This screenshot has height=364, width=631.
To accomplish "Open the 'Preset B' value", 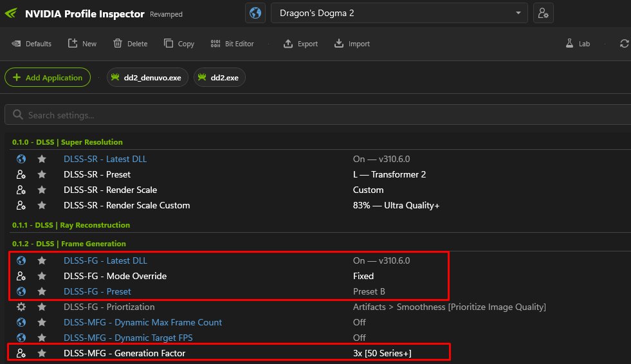I will pos(369,291).
